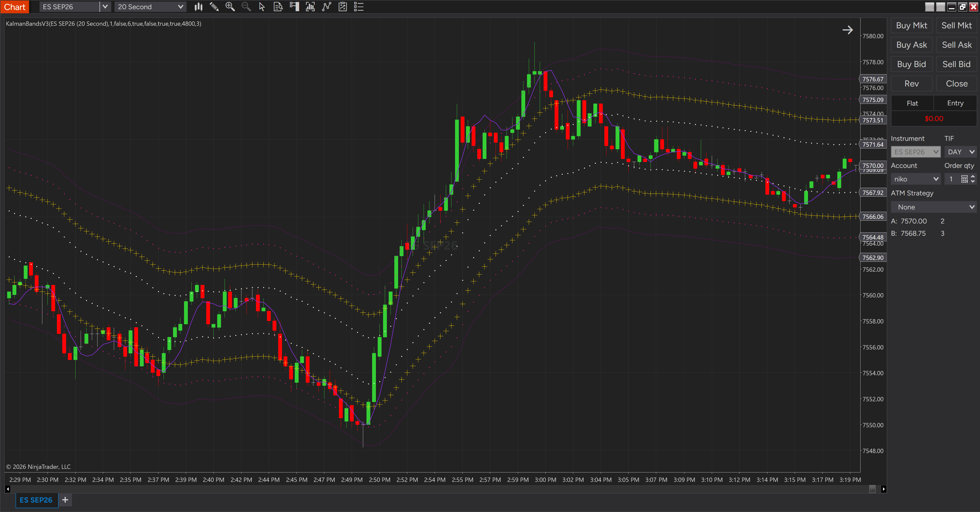Click scroll-right arrow on chart scrollbar
Image resolution: width=980 pixels, height=512 pixels.
point(883,489)
